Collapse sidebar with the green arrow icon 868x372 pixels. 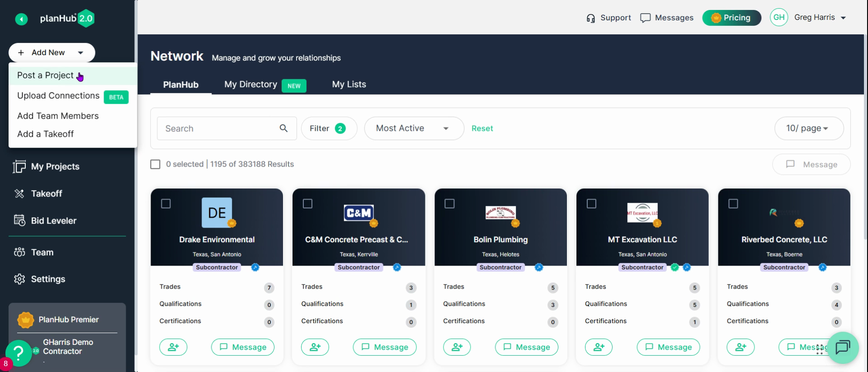(x=21, y=19)
